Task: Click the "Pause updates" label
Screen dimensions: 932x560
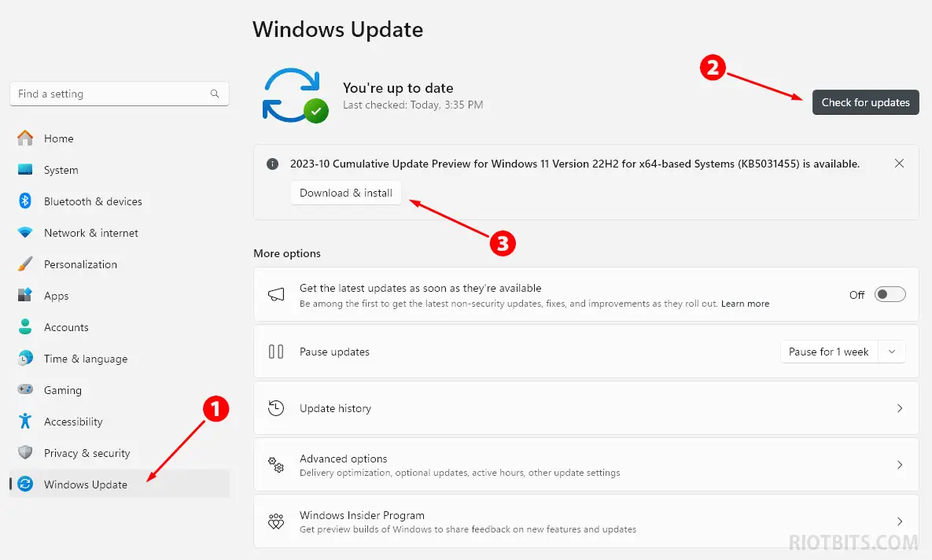Action: tap(334, 352)
